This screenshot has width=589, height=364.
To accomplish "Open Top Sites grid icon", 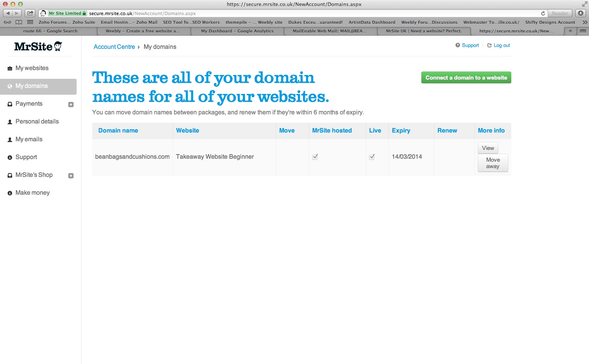I will coord(30,22).
